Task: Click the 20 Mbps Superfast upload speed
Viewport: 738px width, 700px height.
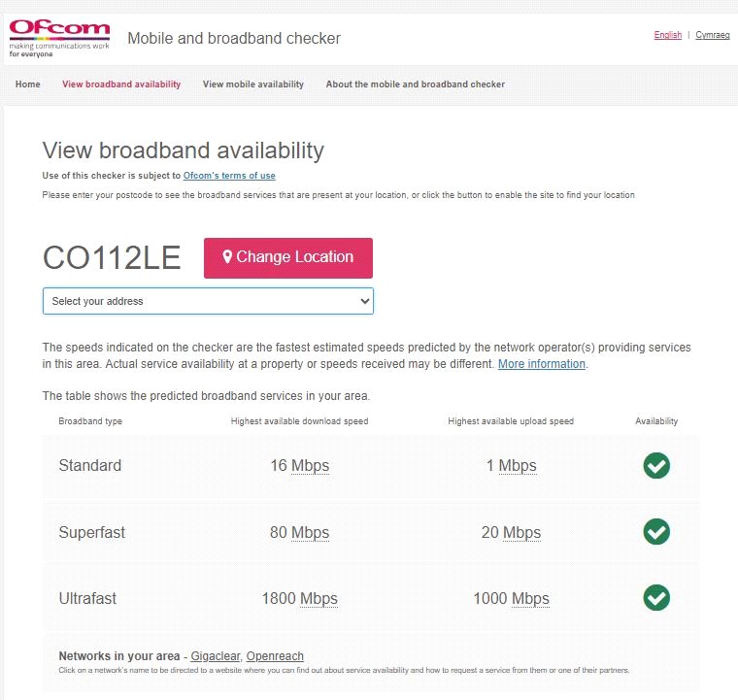Action: pos(511,532)
